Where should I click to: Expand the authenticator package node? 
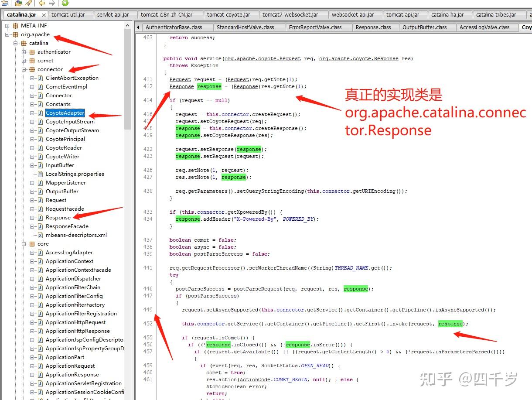pos(24,52)
